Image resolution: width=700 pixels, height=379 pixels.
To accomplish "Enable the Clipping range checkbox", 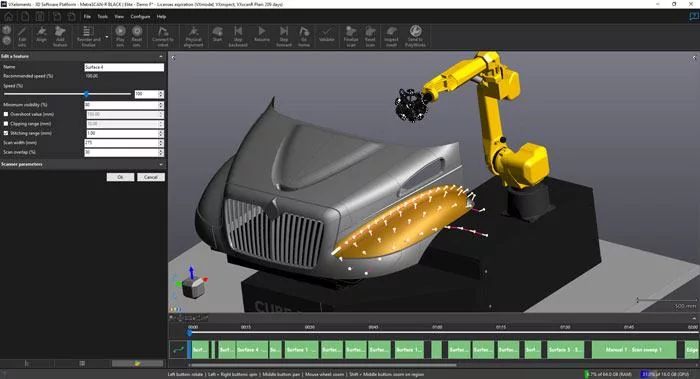I will point(6,124).
